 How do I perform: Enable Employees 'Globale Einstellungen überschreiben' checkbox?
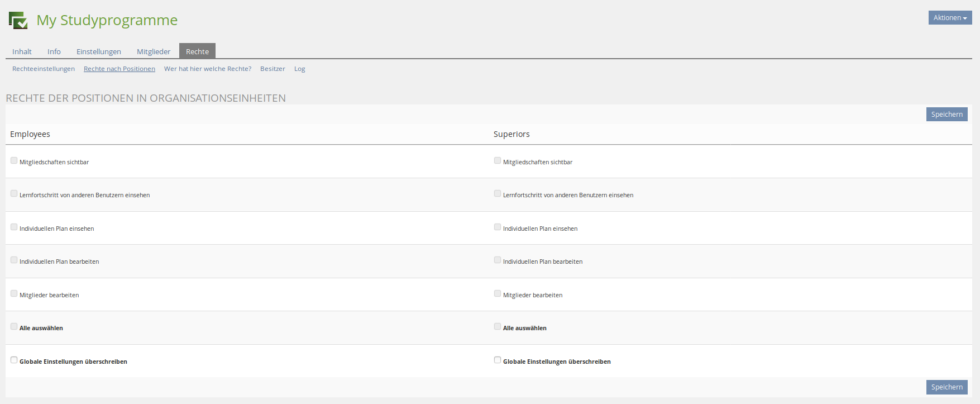point(14,360)
